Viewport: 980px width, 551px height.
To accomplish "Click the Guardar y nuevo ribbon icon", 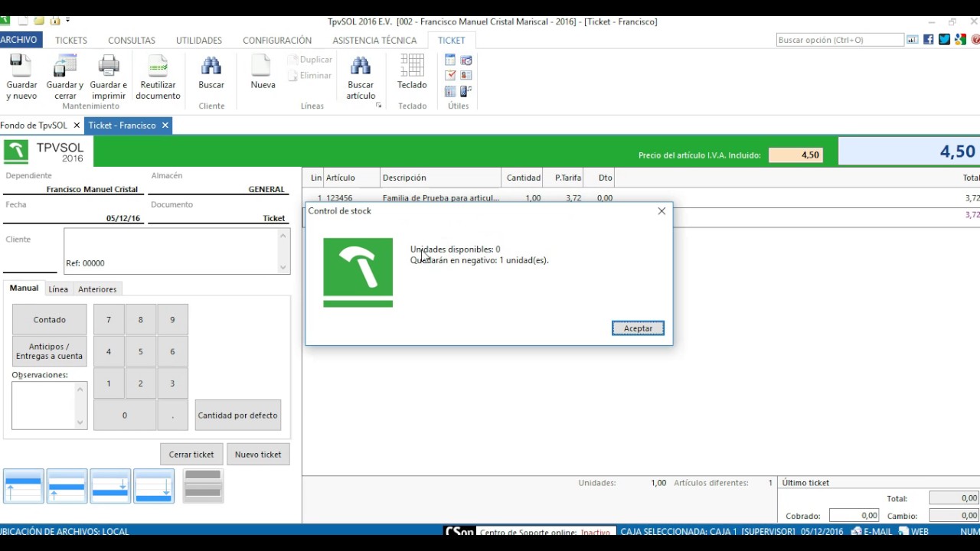I will pyautogui.click(x=21, y=77).
